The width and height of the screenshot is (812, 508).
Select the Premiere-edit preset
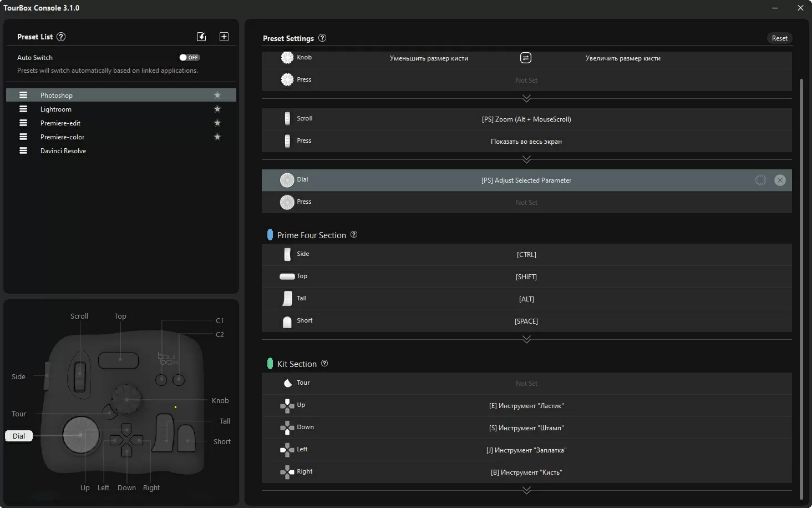pyautogui.click(x=121, y=123)
